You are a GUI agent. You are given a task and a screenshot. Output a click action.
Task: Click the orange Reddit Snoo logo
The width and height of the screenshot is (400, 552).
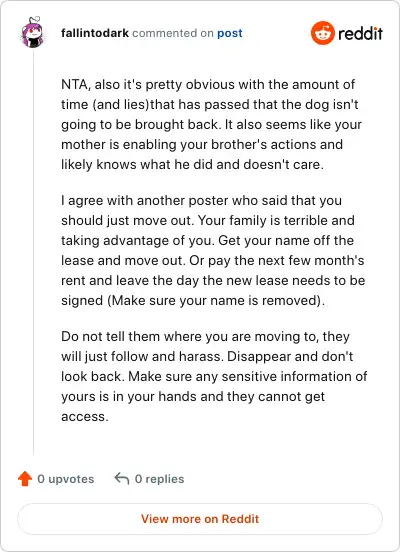(323, 33)
